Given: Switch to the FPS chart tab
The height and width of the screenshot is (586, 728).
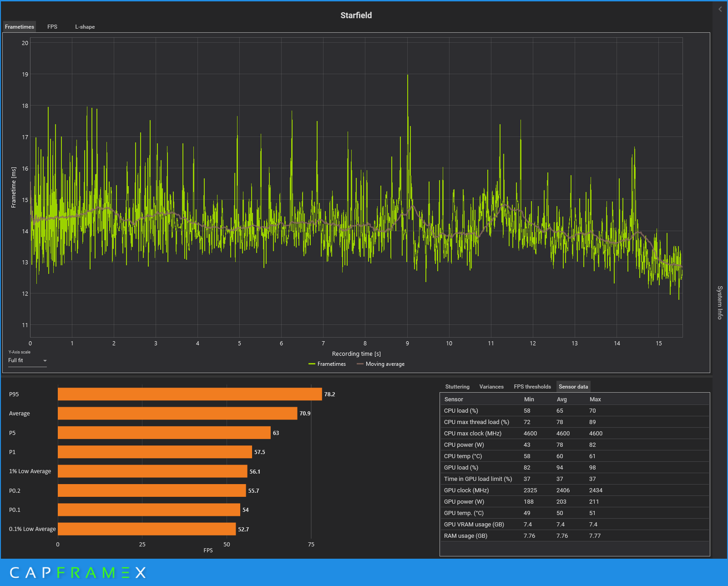Looking at the screenshot, I should coord(52,27).
